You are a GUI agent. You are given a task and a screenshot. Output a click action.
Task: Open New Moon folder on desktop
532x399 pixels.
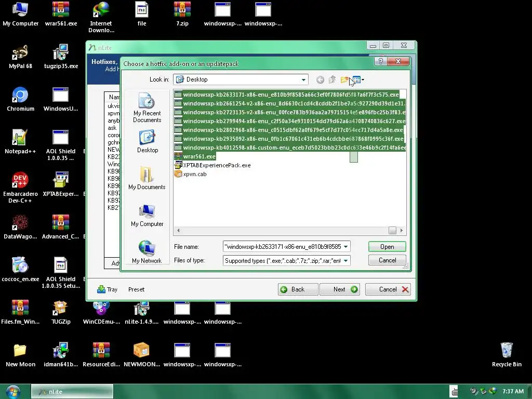(20, 355)
